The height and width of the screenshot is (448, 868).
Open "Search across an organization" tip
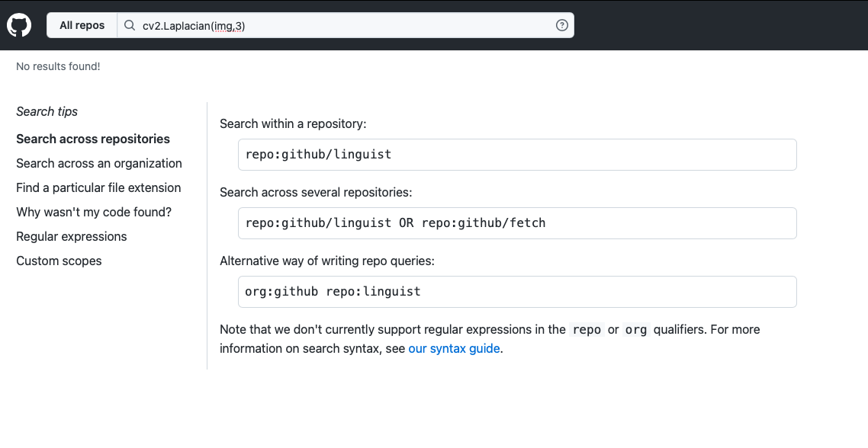(x=98, y=163)
